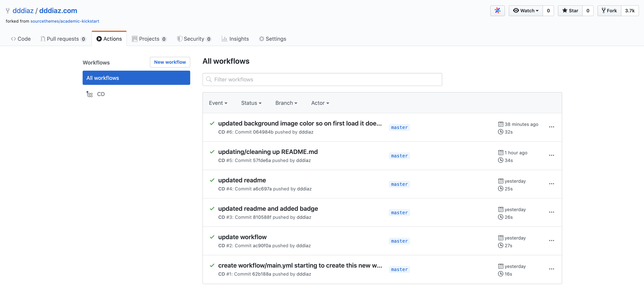This screenshot has height=291, width=644.
Task: Open the updated readme and added badge run
Action: click(268, 209)
